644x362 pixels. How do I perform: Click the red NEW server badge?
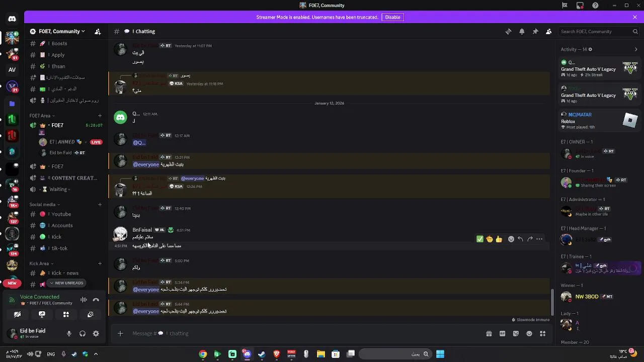pos(12,283)
